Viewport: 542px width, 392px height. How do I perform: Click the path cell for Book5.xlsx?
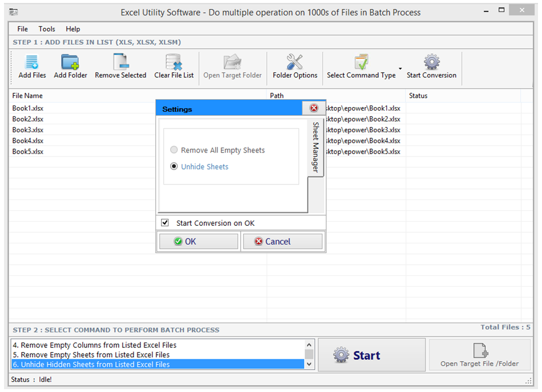click(x=363, y=151)
